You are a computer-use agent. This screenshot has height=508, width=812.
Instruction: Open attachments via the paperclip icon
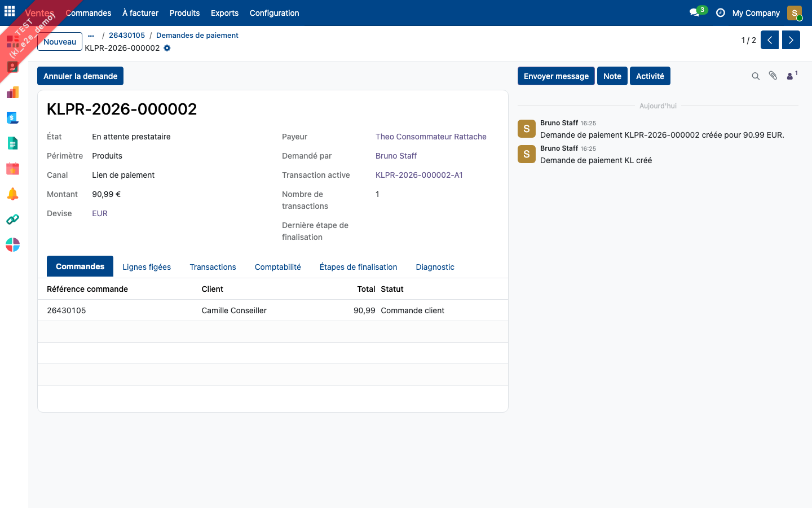tap(773, 76)
